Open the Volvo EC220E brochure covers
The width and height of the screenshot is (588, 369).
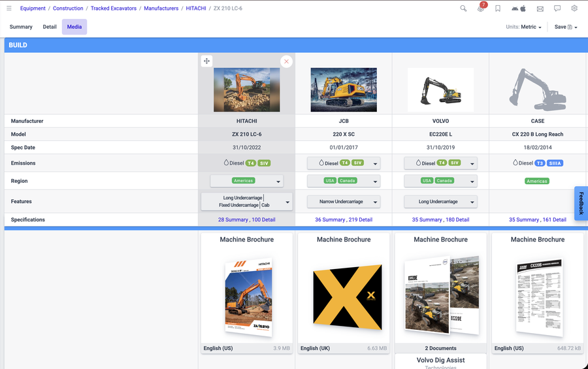tap(442, 295)
